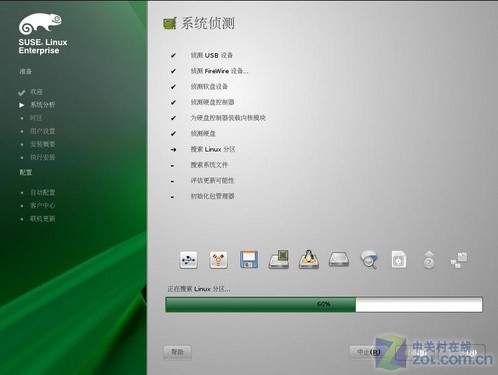Click the SUSE chameleon logo
This screenshot has height=375, width=498.
click(40, 24)
